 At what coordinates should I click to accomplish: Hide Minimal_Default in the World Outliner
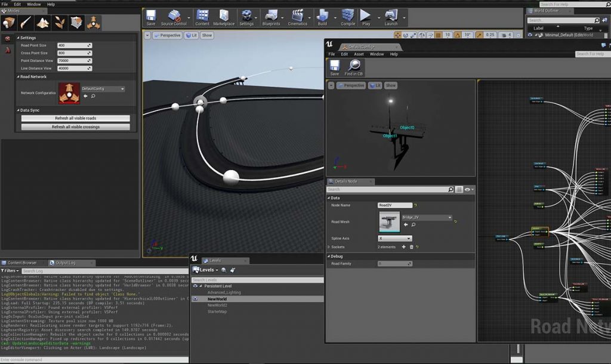tap(530, 35)
